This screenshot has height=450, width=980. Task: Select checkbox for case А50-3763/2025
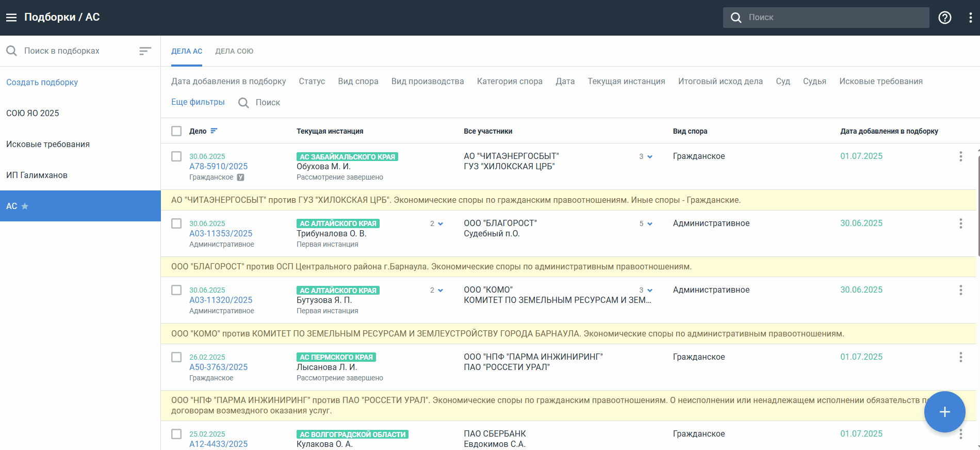coord(176,357)
